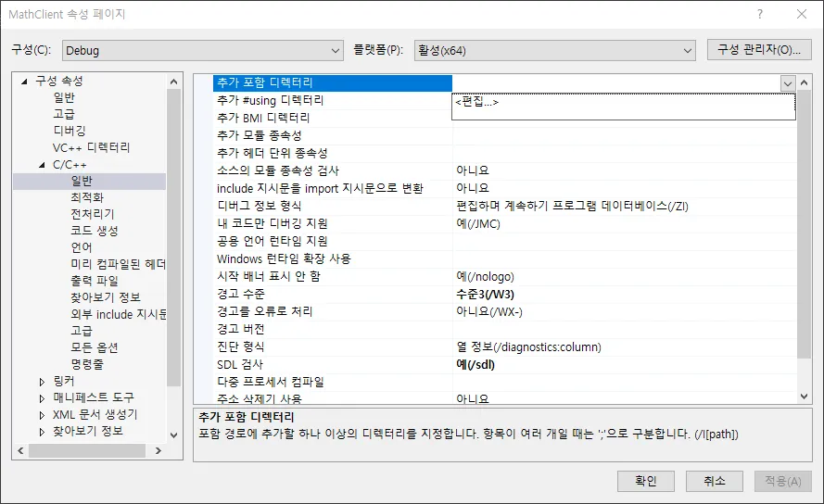Expand the XML 문서 생성기 node
Screen dimensions: 824x504
point(42,415)
